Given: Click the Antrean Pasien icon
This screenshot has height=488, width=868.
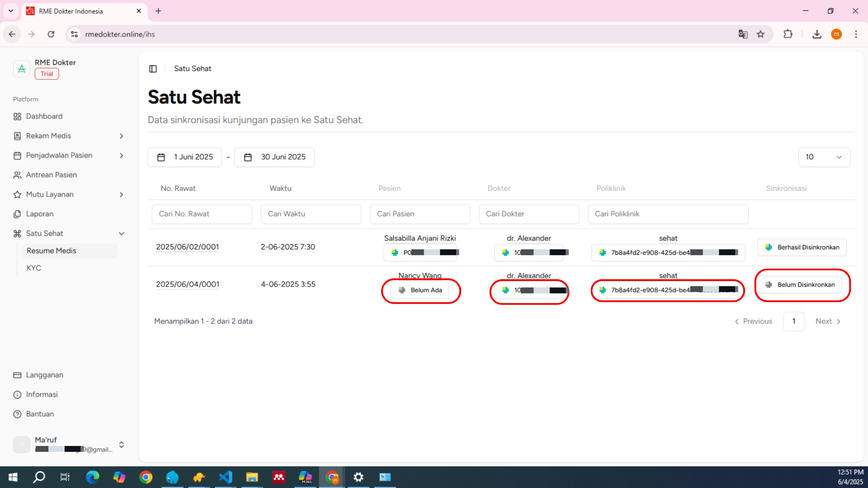Looking at the screenshot, I should coord(17,175).
